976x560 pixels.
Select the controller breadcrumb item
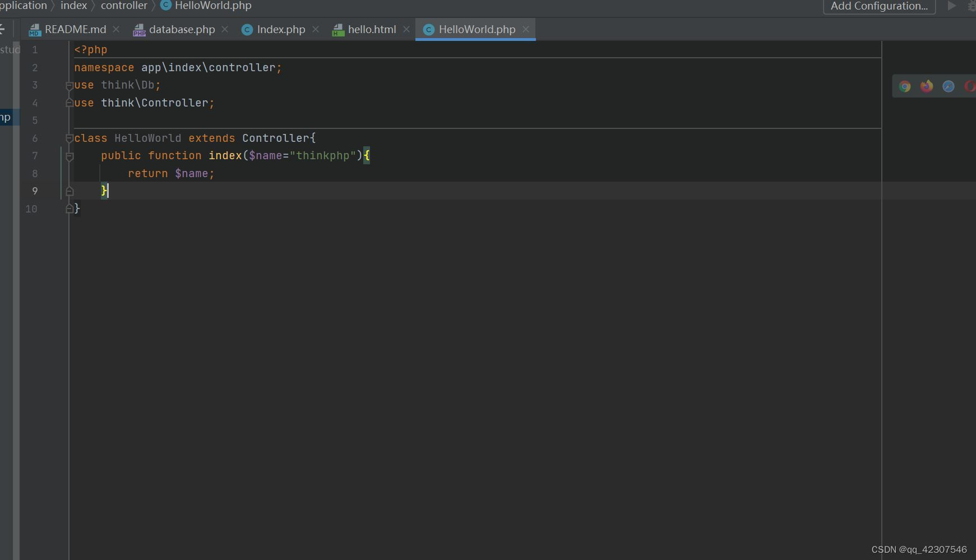tap(124, 6)
